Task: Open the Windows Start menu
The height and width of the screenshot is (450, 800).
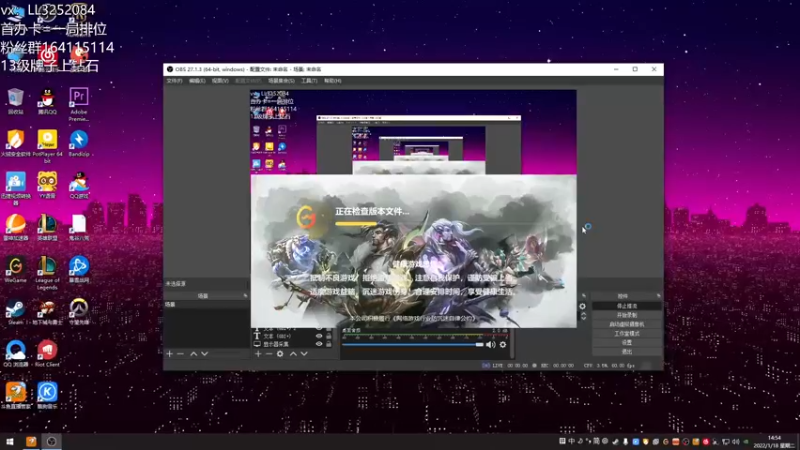Action: tap(10, 441)
